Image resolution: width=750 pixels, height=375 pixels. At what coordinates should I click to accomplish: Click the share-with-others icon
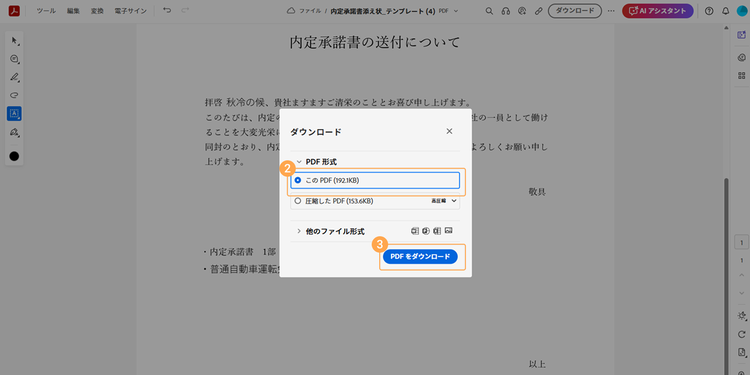pyautogui.click(x=522, y=11)
